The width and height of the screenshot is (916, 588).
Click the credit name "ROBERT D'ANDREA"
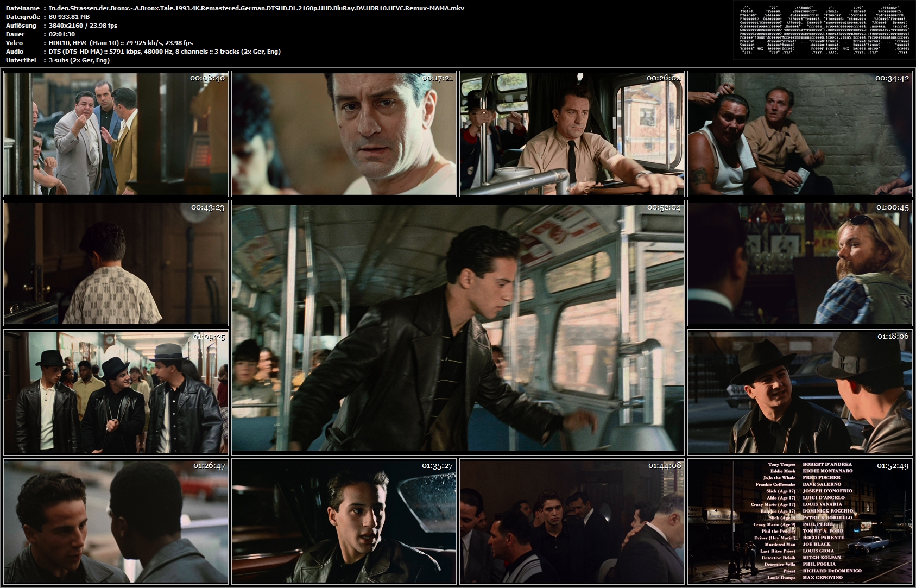point(827,465)
